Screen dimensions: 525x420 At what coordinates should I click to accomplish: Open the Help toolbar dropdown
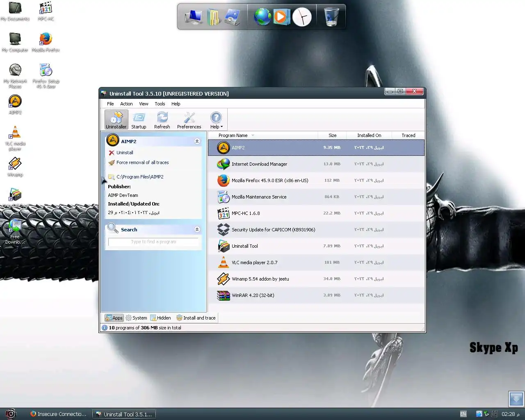pos(216,120)
